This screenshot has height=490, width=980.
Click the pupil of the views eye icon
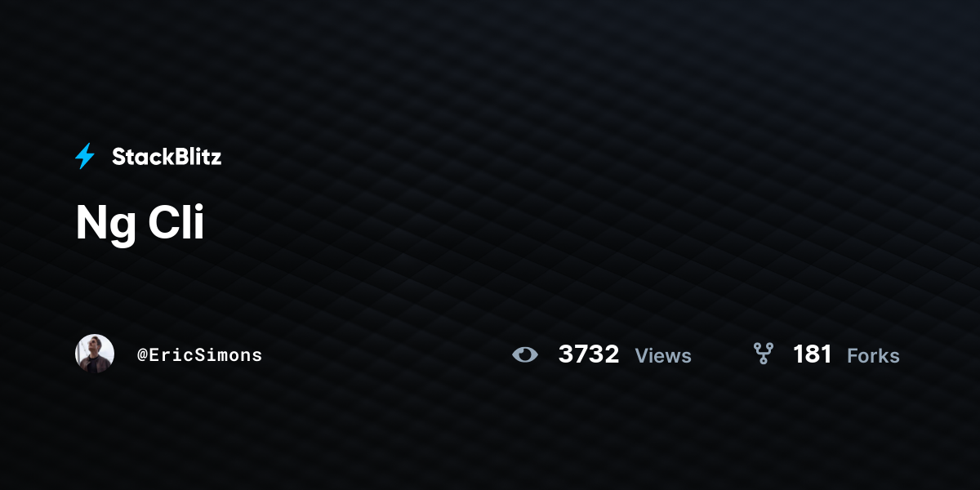click(x=525, y=354)
